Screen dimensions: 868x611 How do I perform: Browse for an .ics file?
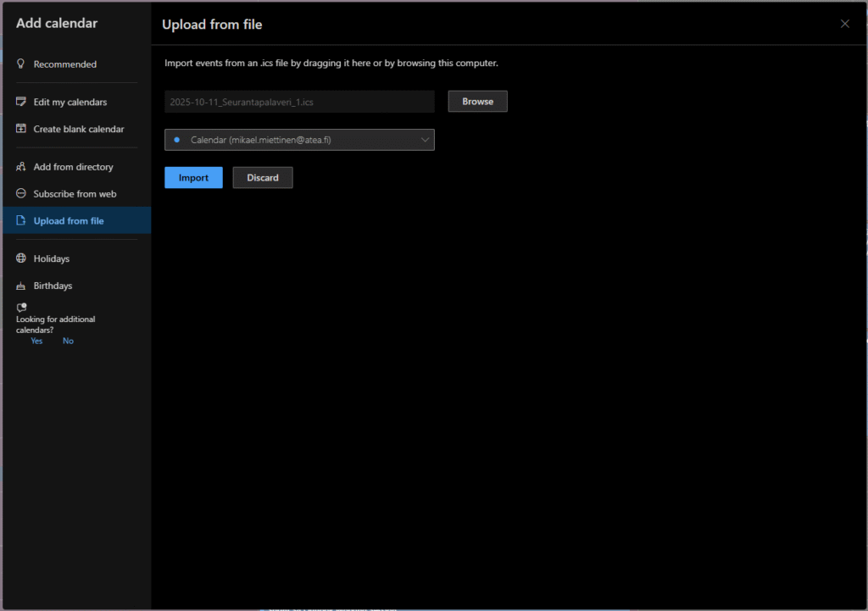click(477, 102)
